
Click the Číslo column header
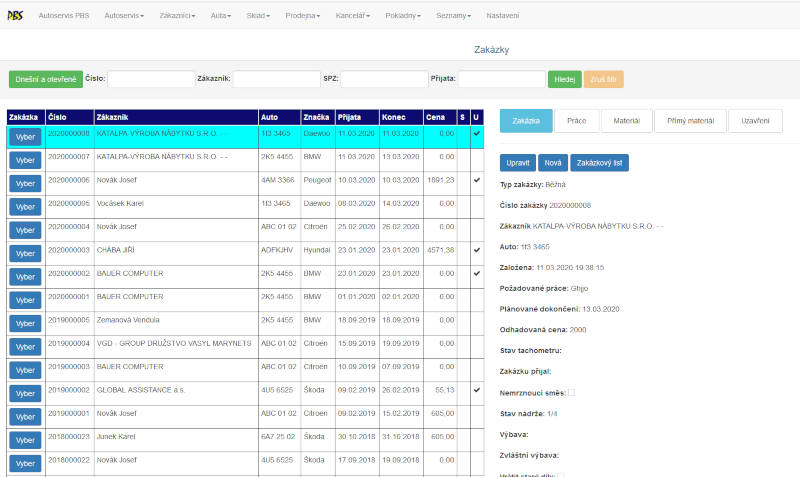pyautogui.click(x=70, y=117)
